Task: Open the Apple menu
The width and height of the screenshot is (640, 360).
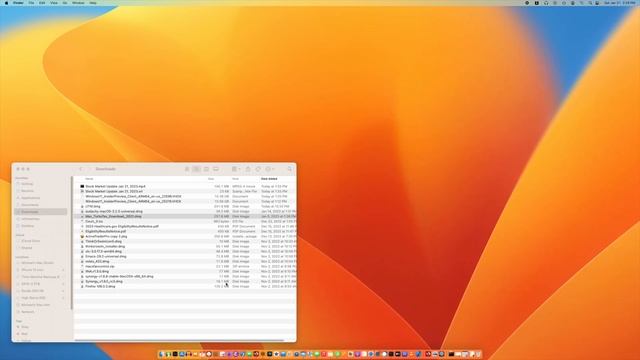Action: click(x=6, y=3)
